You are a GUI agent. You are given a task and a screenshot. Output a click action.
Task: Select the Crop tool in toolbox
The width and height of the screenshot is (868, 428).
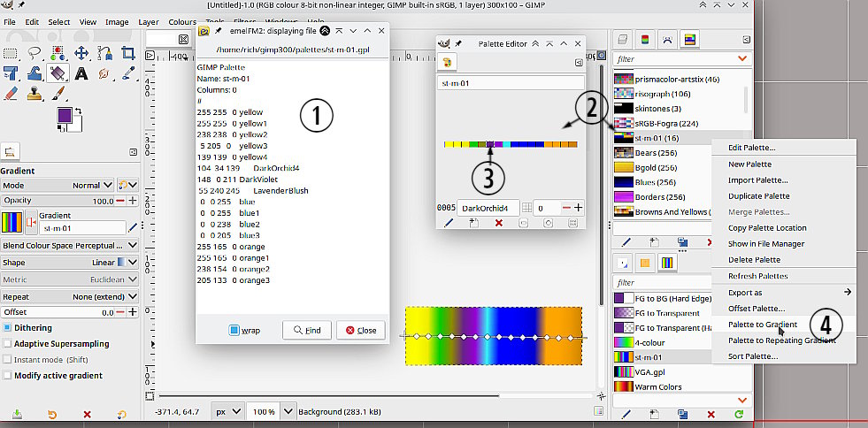(x=127, y=53)
